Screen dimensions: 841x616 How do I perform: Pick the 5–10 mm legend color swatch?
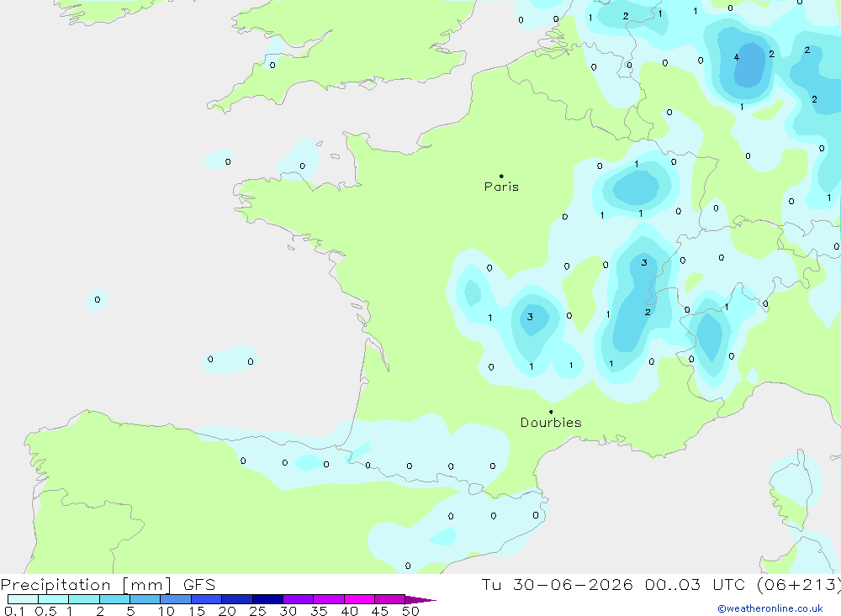click(145, 599)
